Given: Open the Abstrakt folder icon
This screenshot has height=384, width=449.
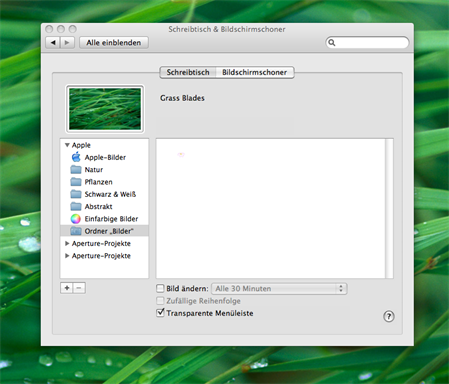Looking at the screenshot, I should (76, 207).
